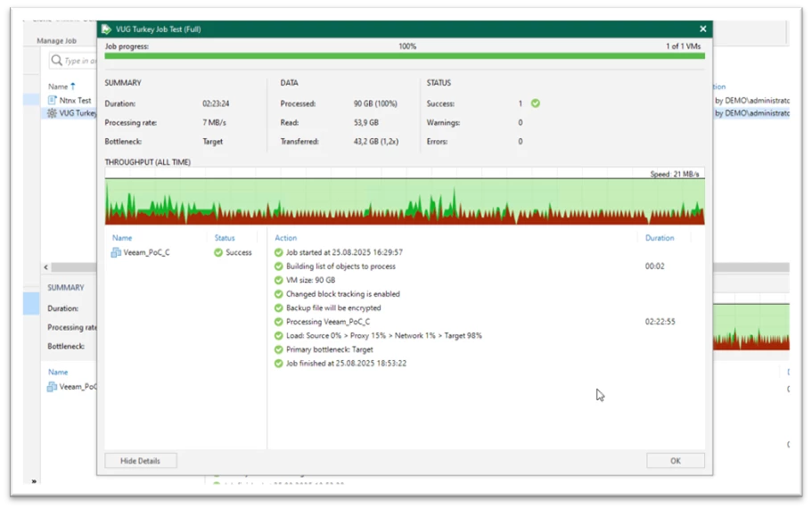Click the 02:22:55 duration value
This screenshot has height=509, width=812.
point(660,322)
